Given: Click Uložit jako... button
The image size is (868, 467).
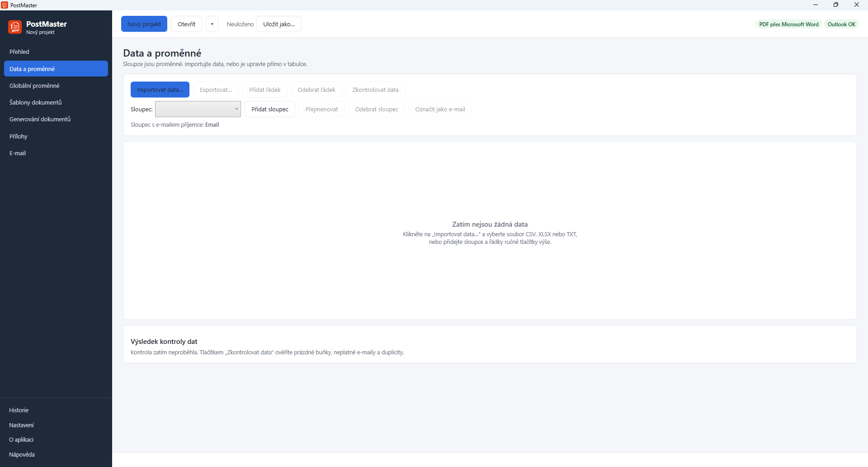Looking at the screenshot, I should click(x=279, y=24).
